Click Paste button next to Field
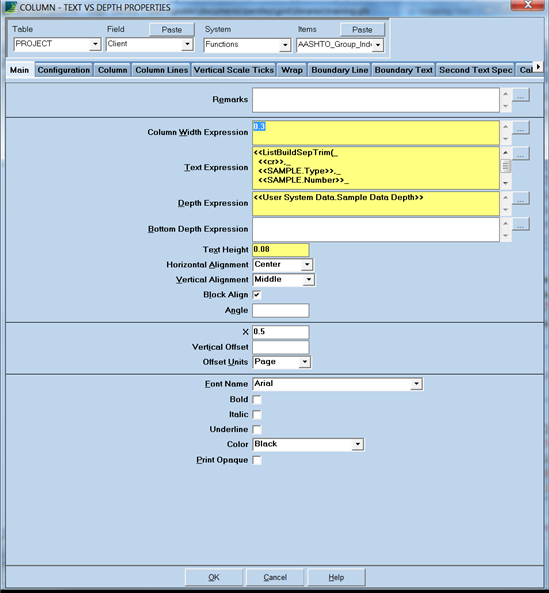This screenshot has height=593, width=549. [172, 29]
